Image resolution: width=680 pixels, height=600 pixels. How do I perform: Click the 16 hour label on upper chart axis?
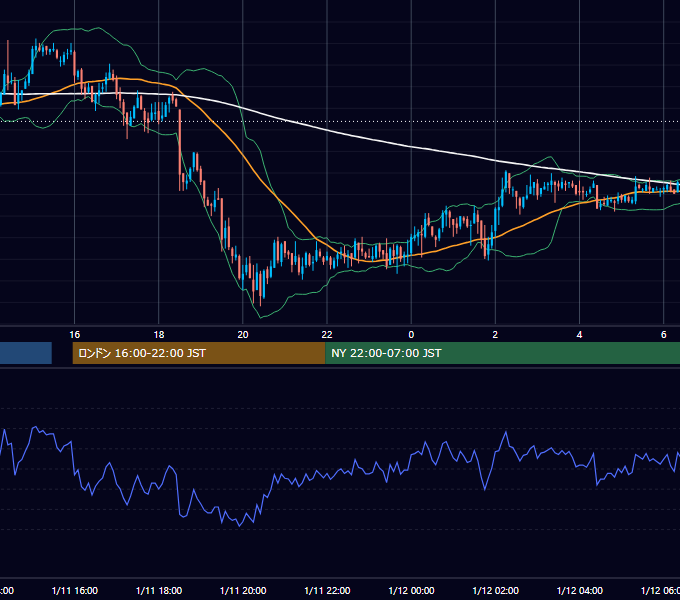click(75, 335)
